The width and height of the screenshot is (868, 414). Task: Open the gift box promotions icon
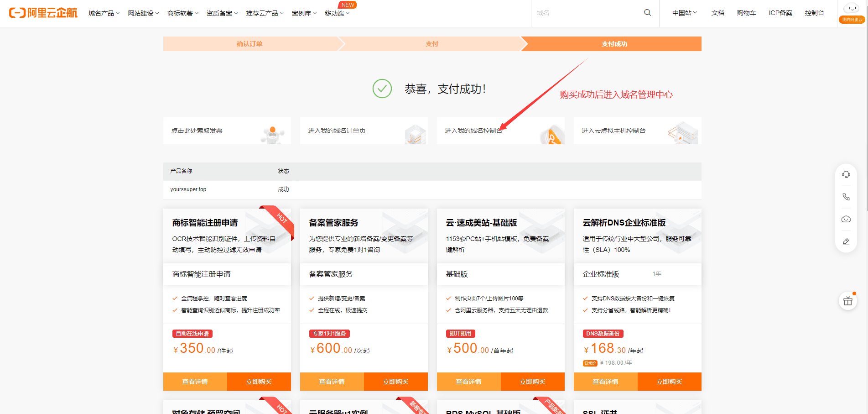(x=847, y=301)
